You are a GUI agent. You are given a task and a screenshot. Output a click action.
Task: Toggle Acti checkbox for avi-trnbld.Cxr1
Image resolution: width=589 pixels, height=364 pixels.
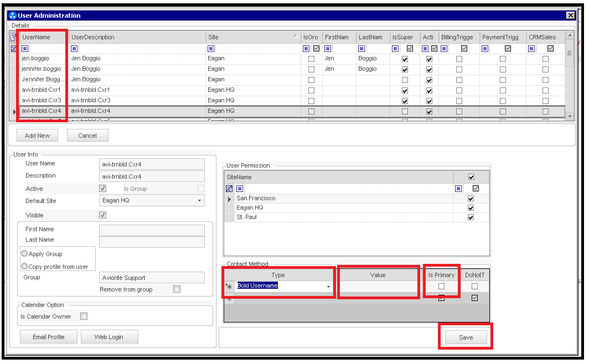(430, 90)
